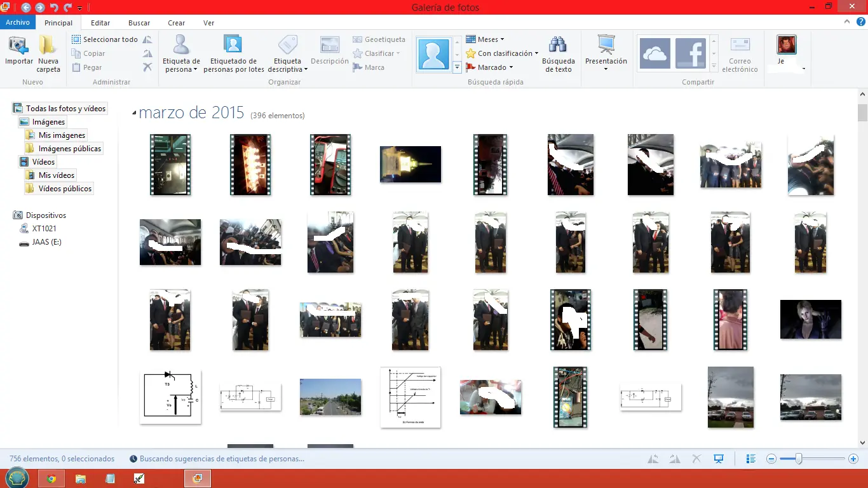Click the delete X icon in Administrar
The width and height of the screenshot is (868, 488).
click(147, 67)
